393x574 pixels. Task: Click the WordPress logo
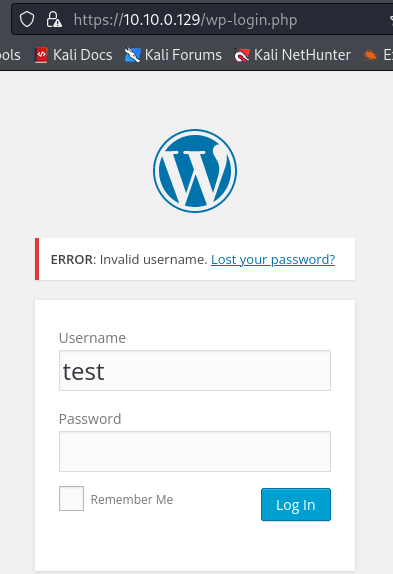[x=195, y=171]
